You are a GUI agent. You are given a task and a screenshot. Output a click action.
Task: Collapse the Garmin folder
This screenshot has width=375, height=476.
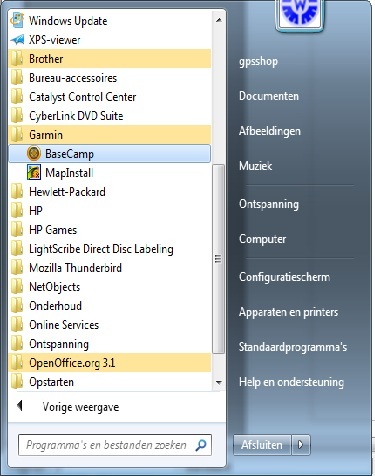pyautogui.click(x=109, y=135)
